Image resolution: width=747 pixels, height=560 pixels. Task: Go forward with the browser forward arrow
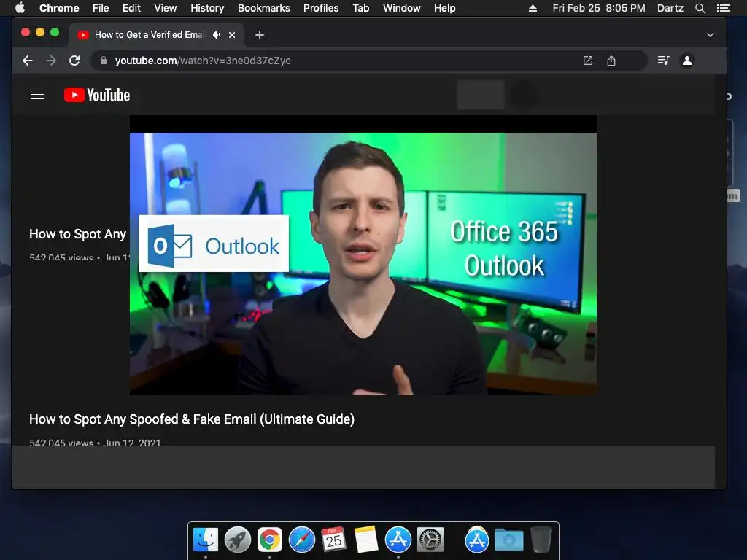click(51, 61)
